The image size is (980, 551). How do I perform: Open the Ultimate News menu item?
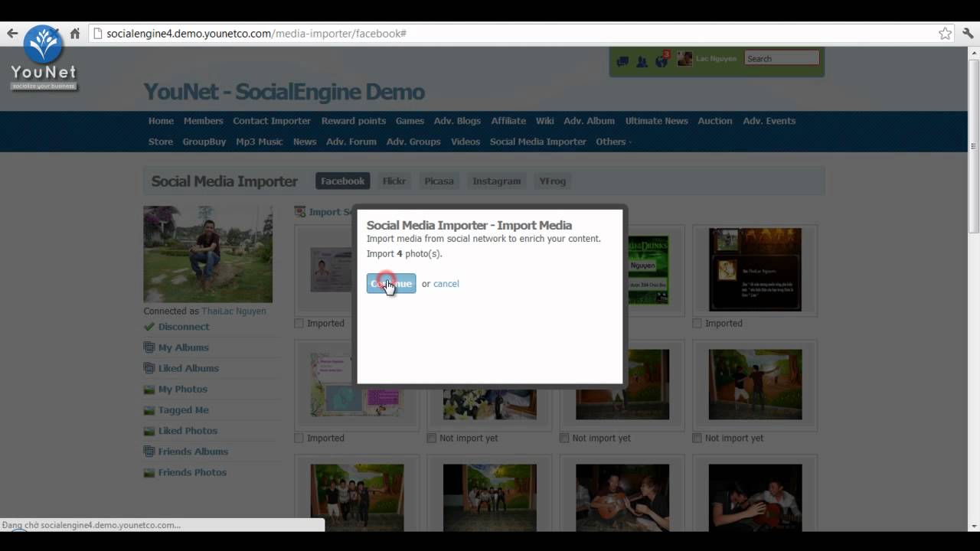(x=656, y=121)
